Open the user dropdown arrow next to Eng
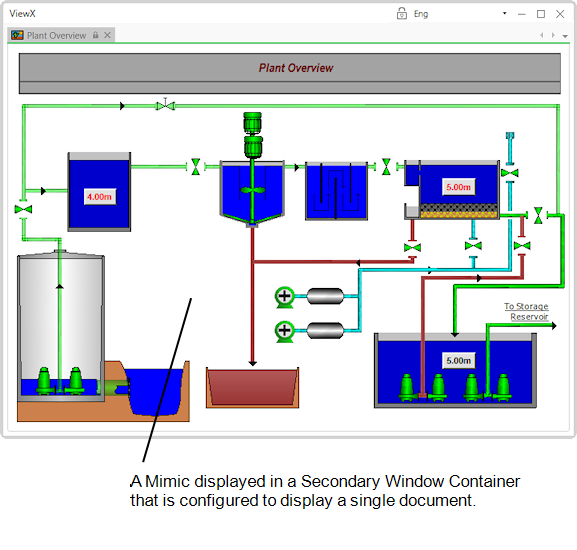 click(x=505, y=14)
